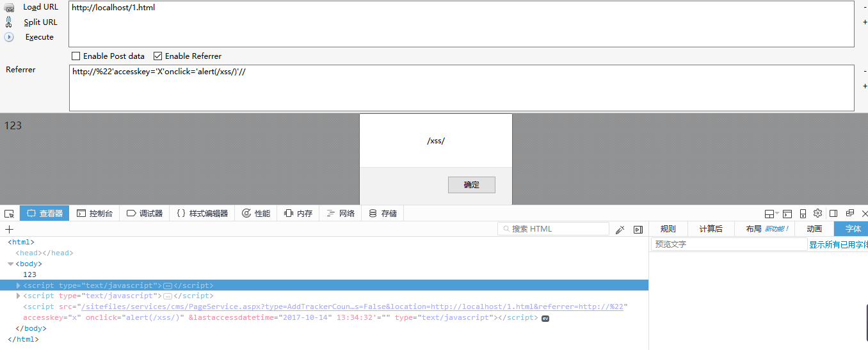Switch to the 规则 rules tab
The width and height of the screenshot is (868, 350).
pos(668,229)
